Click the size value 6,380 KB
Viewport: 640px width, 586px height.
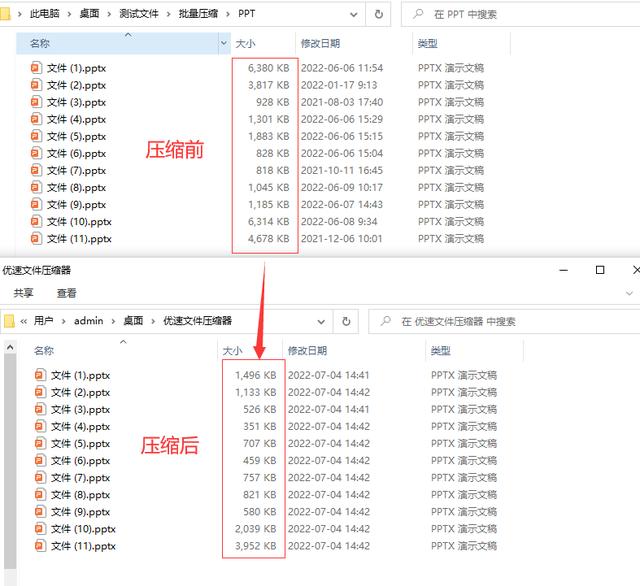point(269,68)
